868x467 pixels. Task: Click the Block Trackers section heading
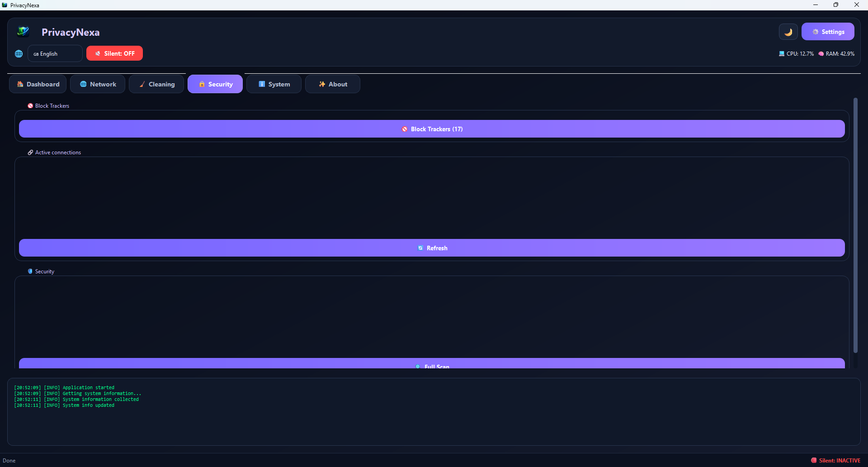tap(52, 106)
